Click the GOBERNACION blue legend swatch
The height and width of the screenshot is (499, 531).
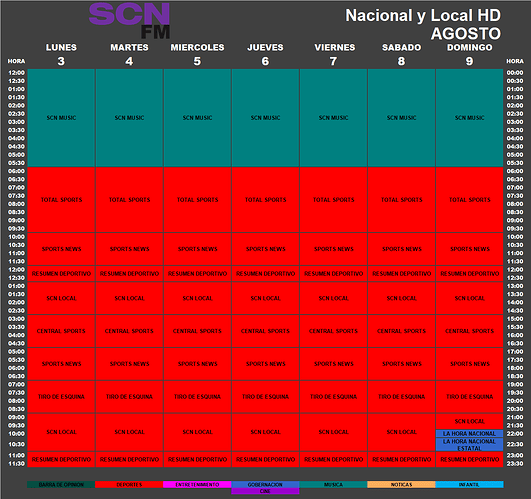click(x=265, y=484)
